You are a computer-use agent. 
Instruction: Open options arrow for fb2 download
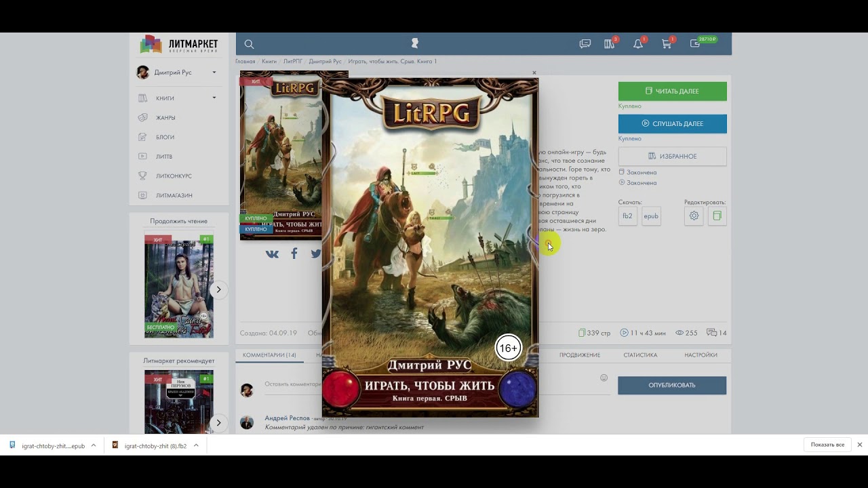click(196, 445)
